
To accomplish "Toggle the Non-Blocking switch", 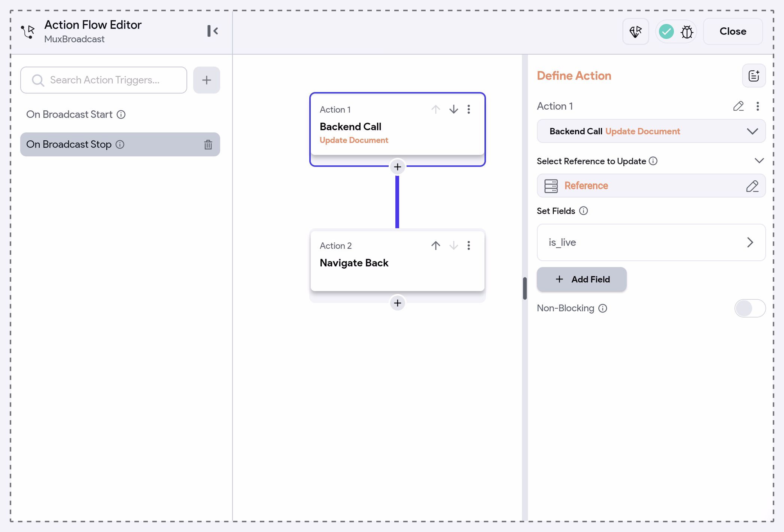I will pyautogui.click(x=750, y=308).
